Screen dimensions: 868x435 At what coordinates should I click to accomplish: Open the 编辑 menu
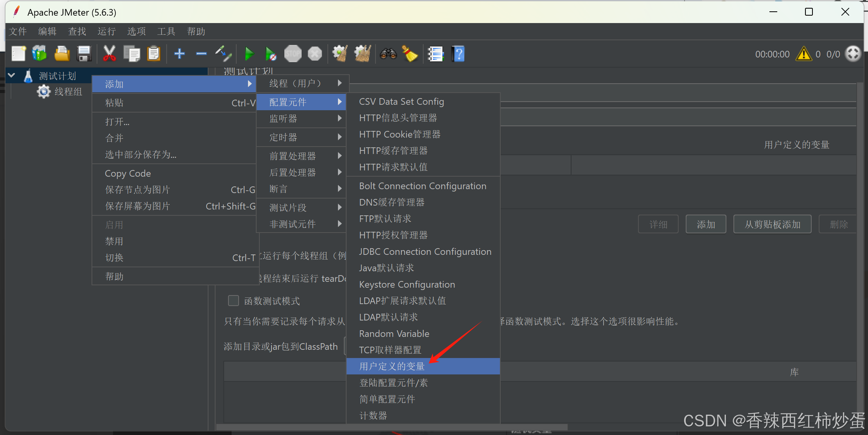[47, 31]
